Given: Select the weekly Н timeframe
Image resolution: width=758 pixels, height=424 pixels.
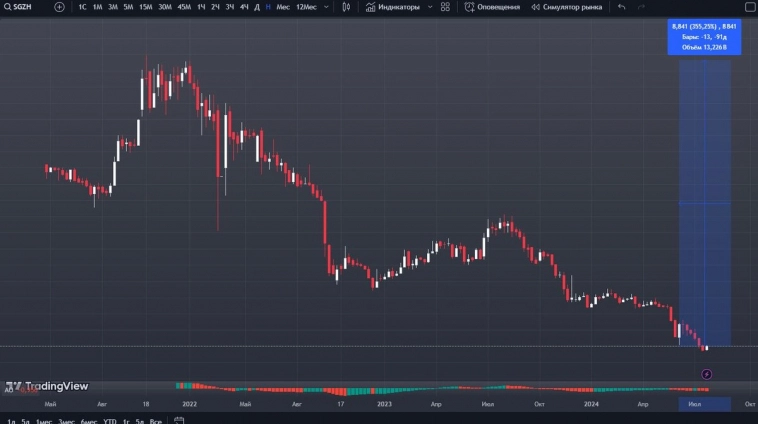Looking at the screenshot, I should (x=268, y=7).
